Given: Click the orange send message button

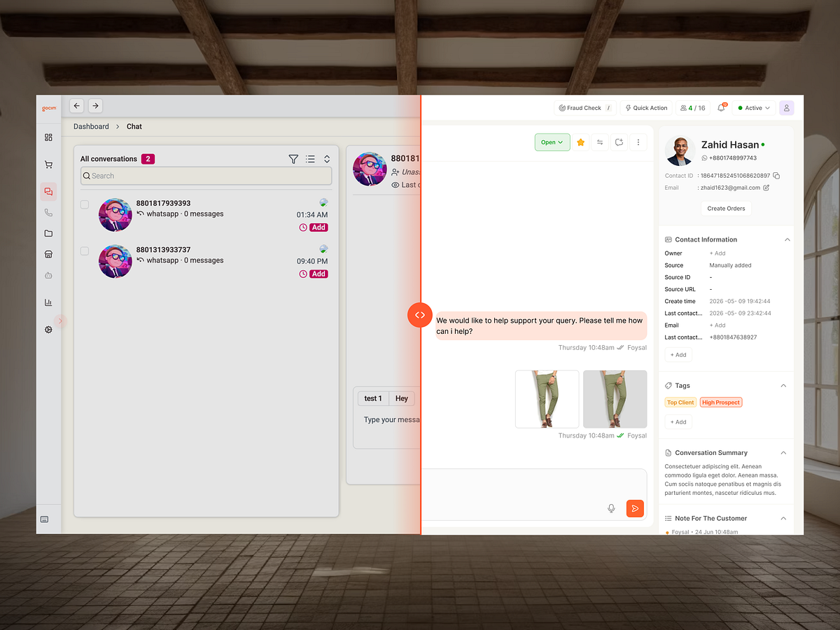Looking at the screenshot, I should point(635,508).
